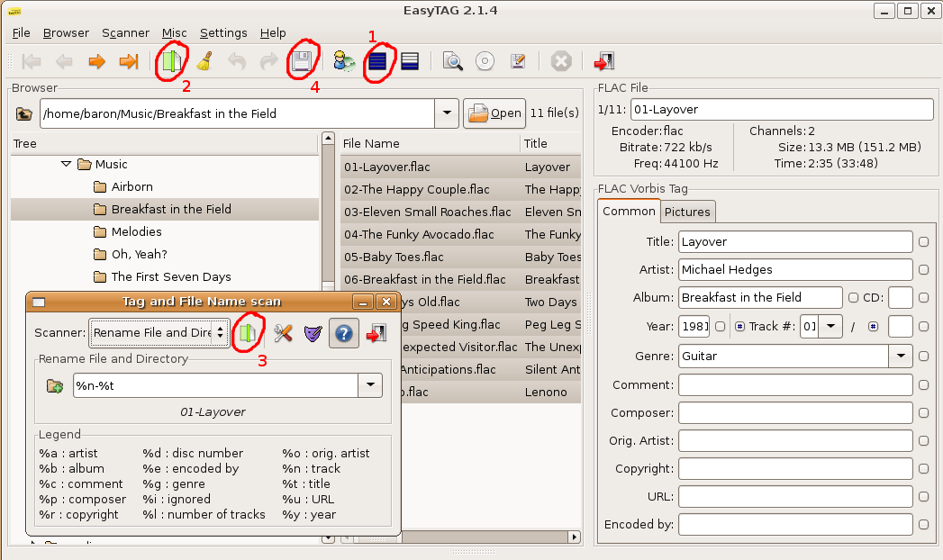943x560 pixels.
Task: Click the broom clear-tag icon
Action: coord(204,61)
